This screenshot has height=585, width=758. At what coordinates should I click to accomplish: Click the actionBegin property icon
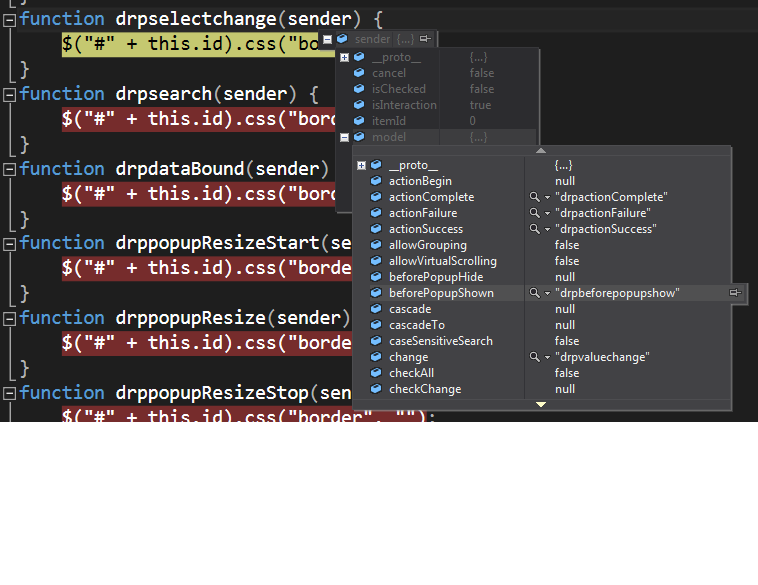pos(376,181)
